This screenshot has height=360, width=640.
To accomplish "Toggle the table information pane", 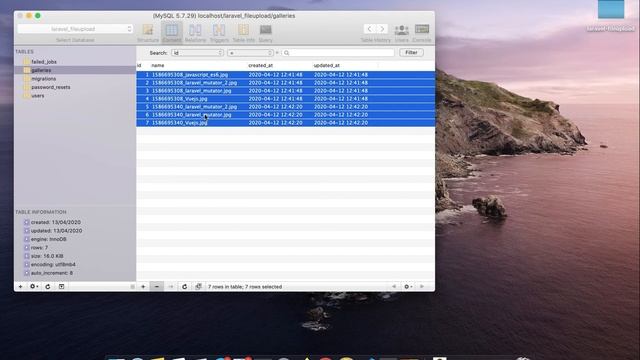I will click(61, 287).
